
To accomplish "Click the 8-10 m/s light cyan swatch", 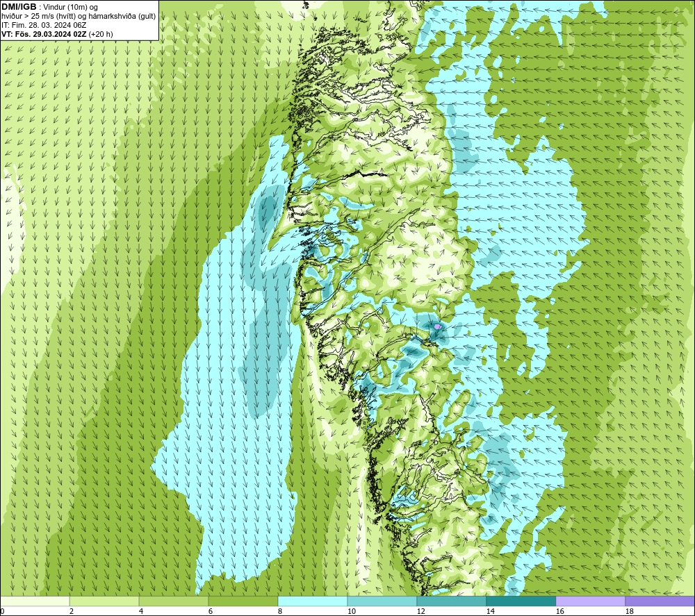I will click(x=313, y=601).
